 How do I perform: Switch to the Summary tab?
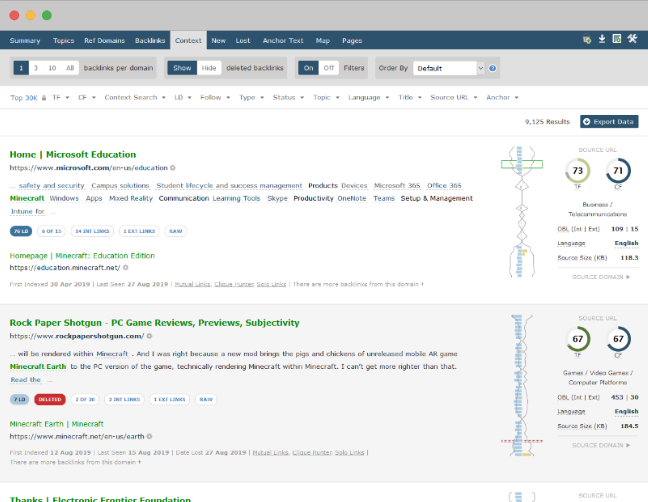(x=25, y=40)
